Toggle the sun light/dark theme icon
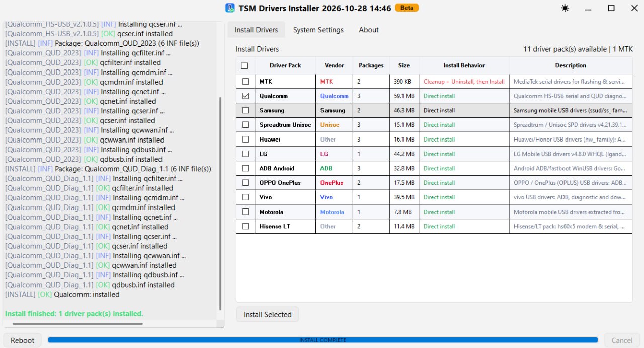 pyautogui.click(x=566, y=8)
